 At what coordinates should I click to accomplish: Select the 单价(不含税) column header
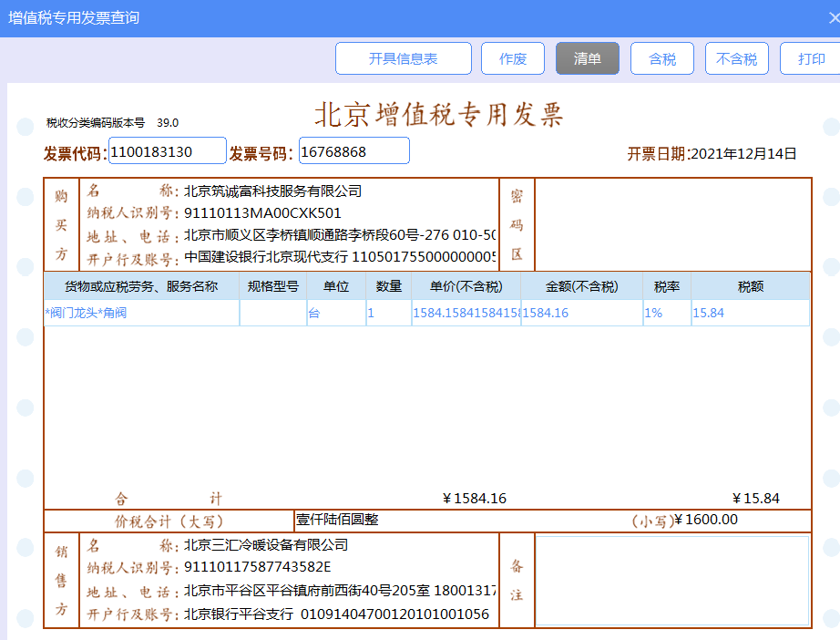(x=466, y=286)
